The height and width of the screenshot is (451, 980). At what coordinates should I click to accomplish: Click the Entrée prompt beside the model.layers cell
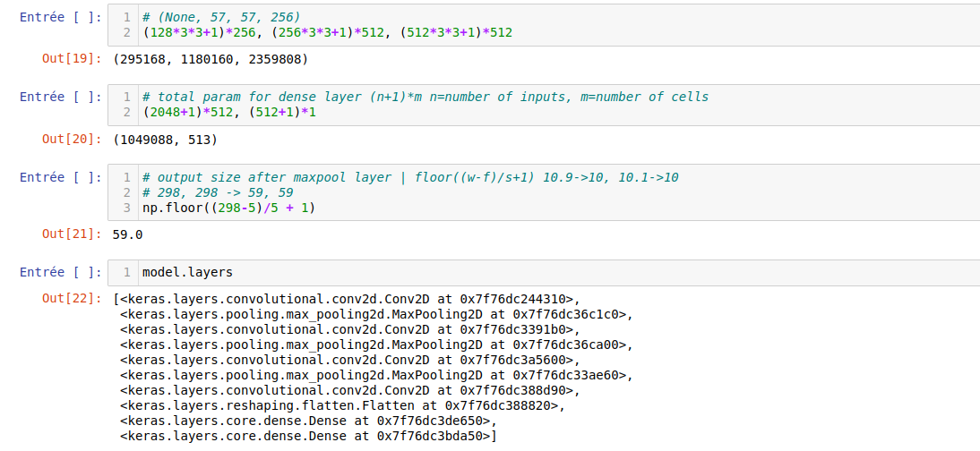(x=61, y=272)
